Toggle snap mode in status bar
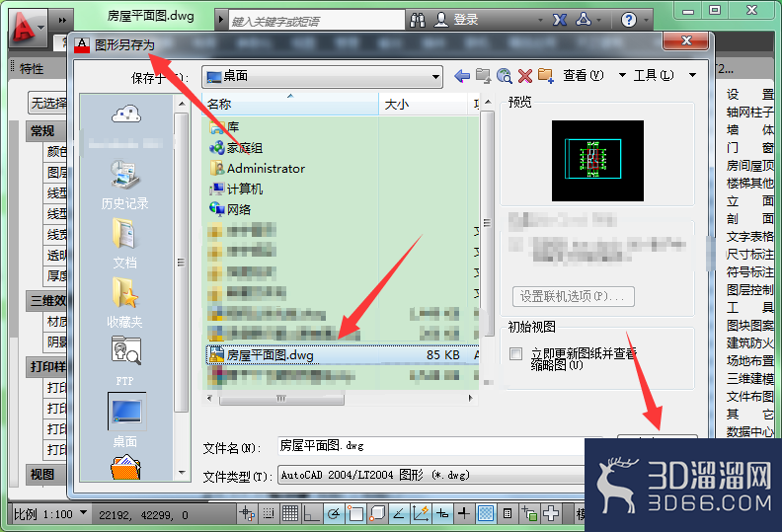The height and width of the screenshot is (532, 782). (x=269, y=513)
